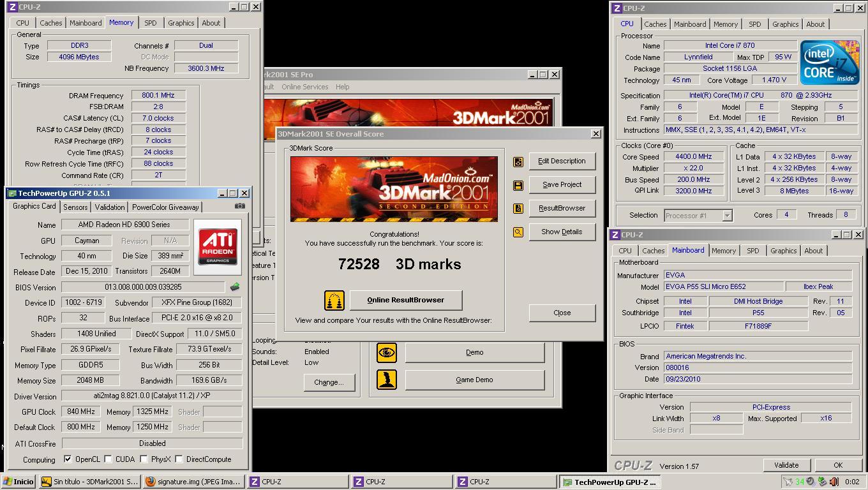
Task: Click the BIOS save chip icon in GPU-Z
Action: point(235,287)
